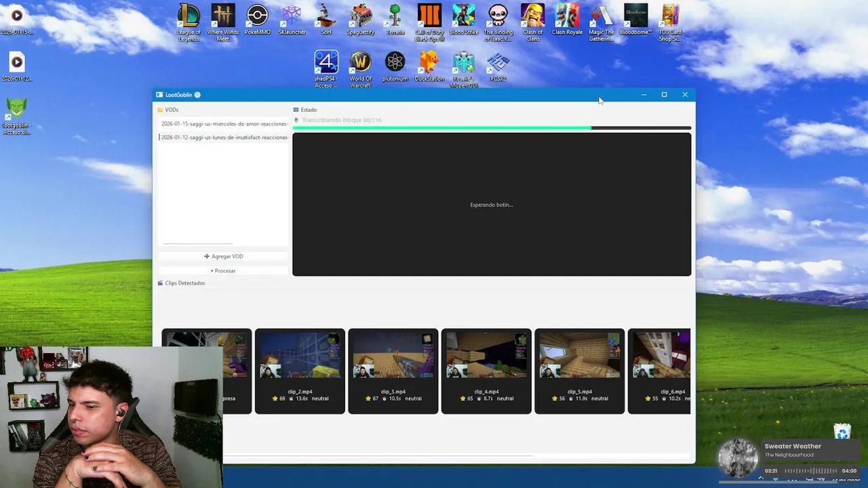The width and height of the screenshot is (868, 488).
Task: Click the VODs panel header
Action: 167,110
